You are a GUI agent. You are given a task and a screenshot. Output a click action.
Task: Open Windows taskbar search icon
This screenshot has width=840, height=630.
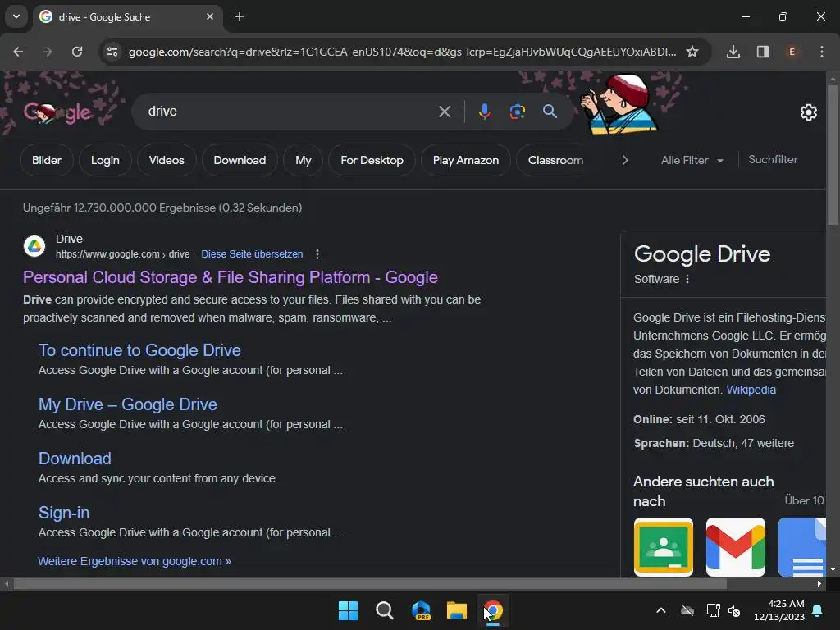pos(385,610)
